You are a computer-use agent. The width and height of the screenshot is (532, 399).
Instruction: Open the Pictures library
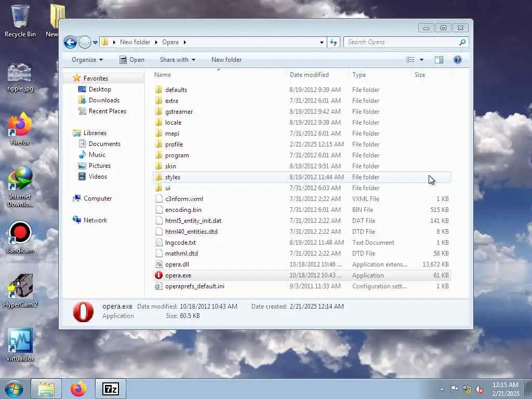coord(99,166)
